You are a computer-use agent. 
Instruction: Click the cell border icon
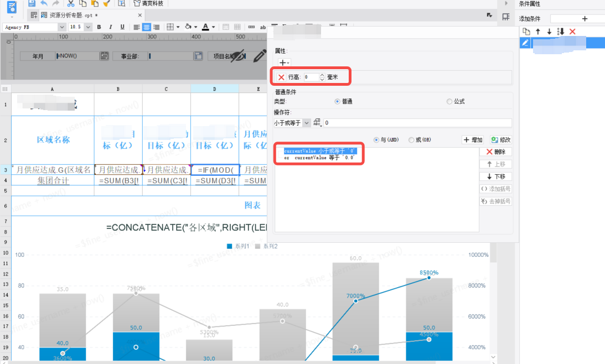[x=170, y=27]
